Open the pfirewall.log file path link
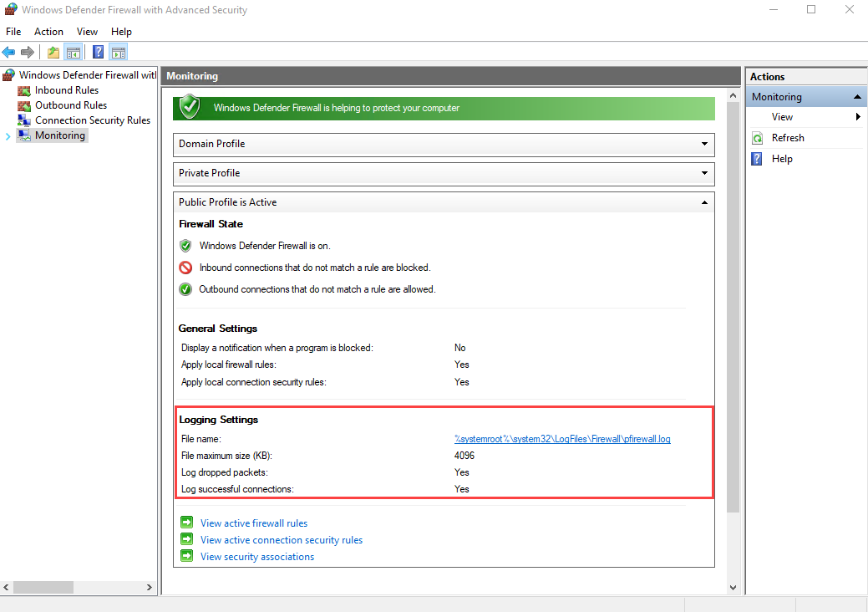868x612 pixels. (x=562, y=439)
